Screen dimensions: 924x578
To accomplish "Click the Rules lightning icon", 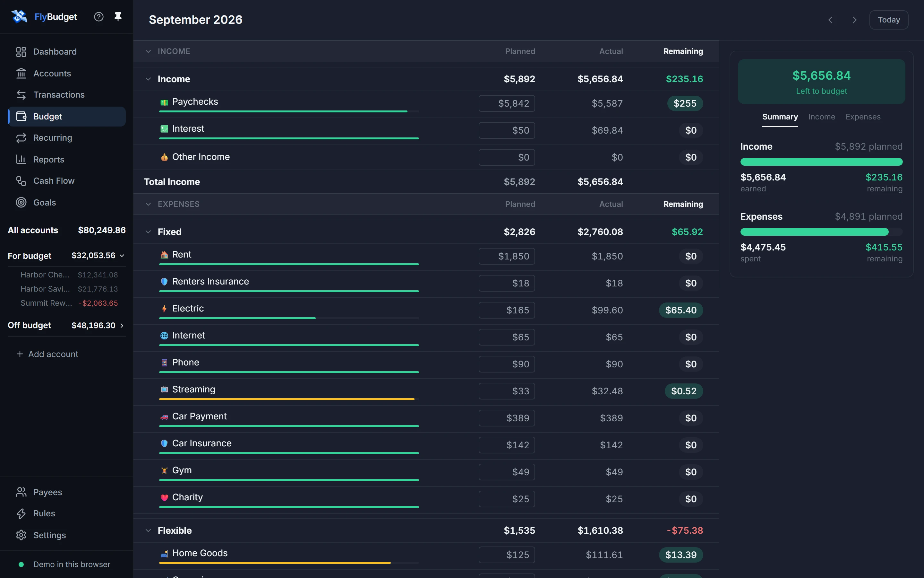I will (21, 513).
